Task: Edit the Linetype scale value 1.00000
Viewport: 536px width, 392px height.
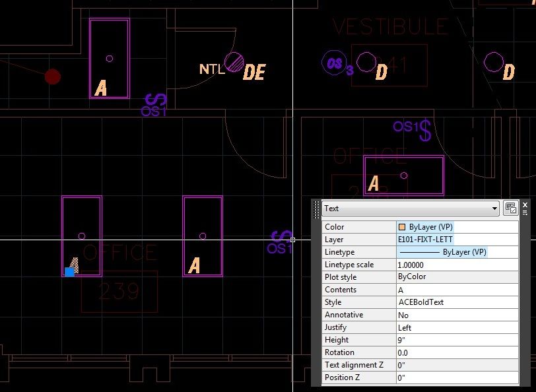Action: coord(455,264)
